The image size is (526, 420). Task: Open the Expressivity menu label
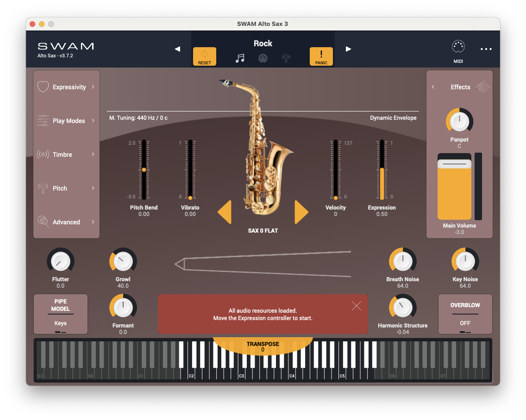[x=69, y=87]
